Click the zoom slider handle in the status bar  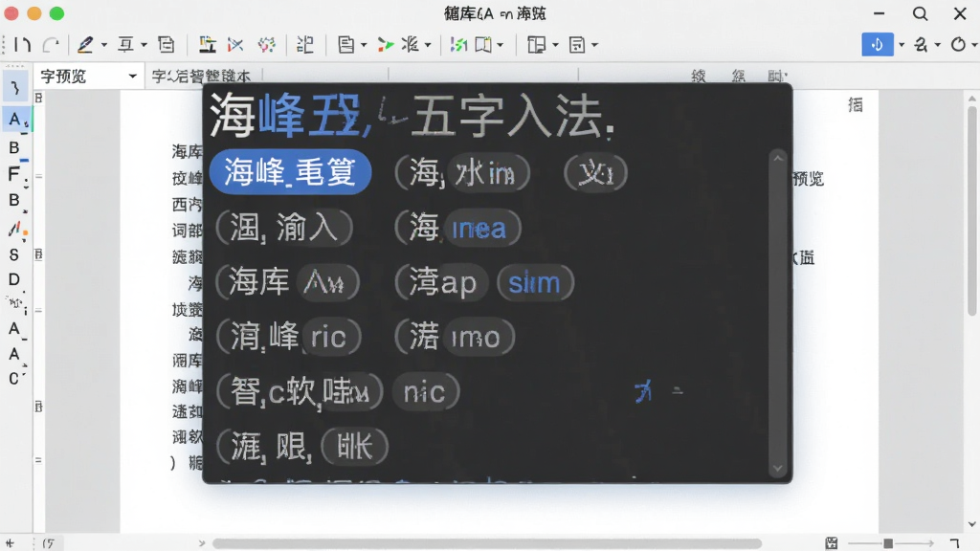(x=888, y=543)
